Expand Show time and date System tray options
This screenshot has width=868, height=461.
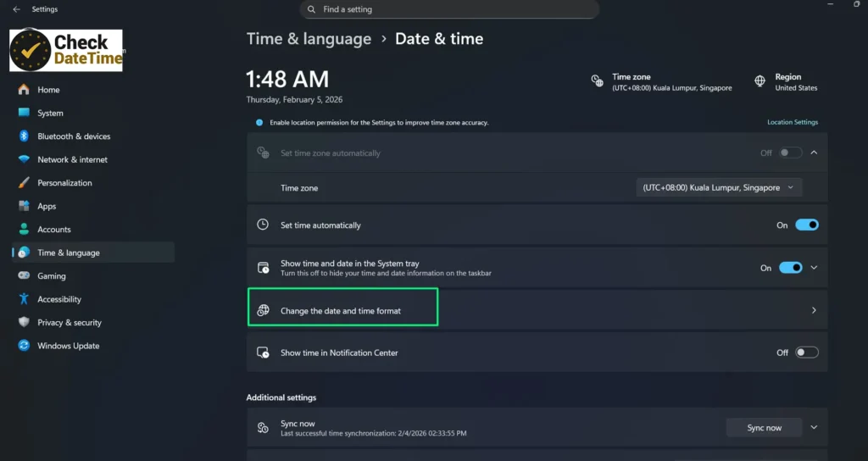click(x=814, y=268)
